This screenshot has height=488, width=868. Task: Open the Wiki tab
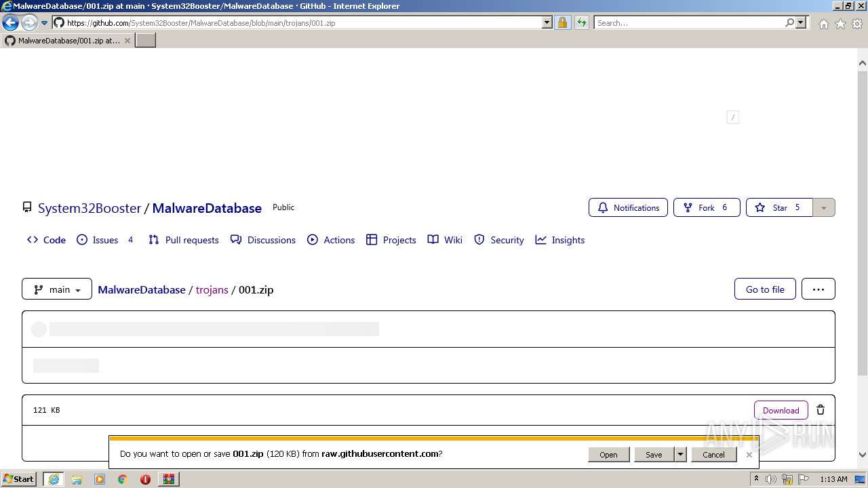pyautogui.click(x=445, y=240)
